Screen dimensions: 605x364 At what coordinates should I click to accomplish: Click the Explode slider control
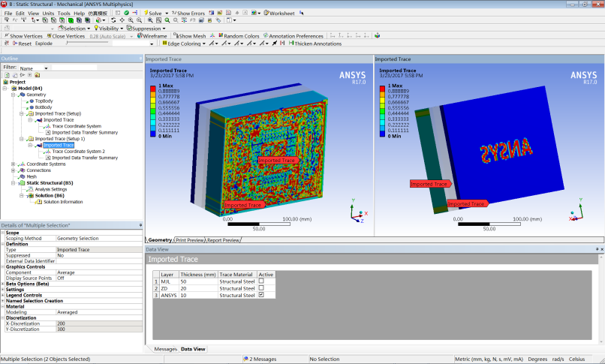89,44
